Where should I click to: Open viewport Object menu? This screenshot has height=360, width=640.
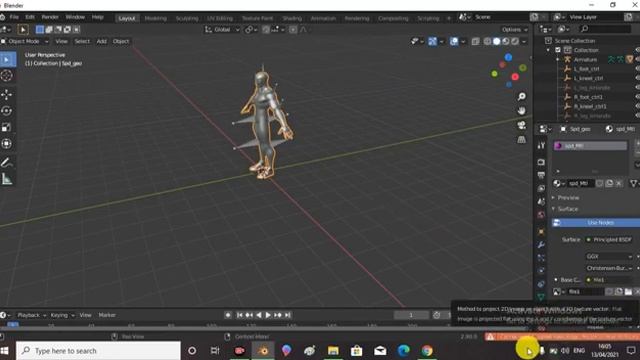click(121, 41)
